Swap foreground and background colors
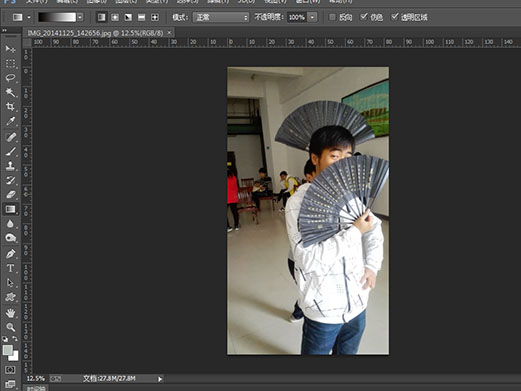Image resolution: width=521 pixels, height=391 pixels. (x=15, y=339)
